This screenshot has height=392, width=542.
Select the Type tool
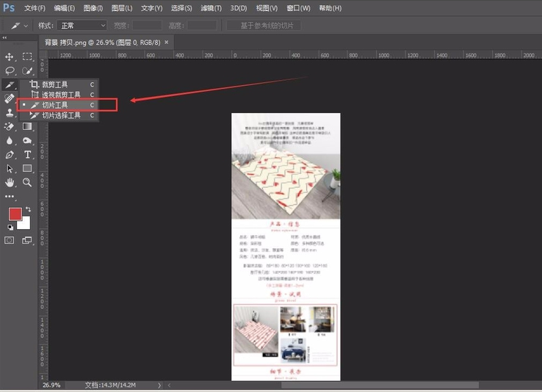pos(28,155)
